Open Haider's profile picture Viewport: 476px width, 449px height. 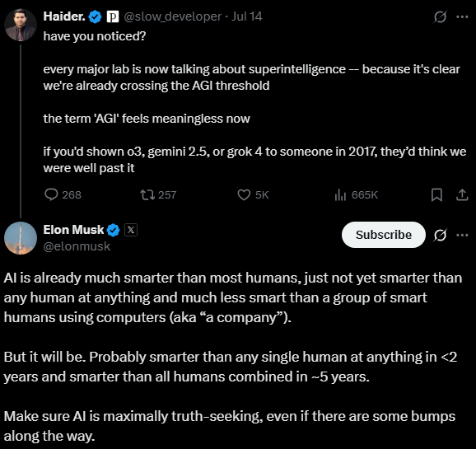21,25
